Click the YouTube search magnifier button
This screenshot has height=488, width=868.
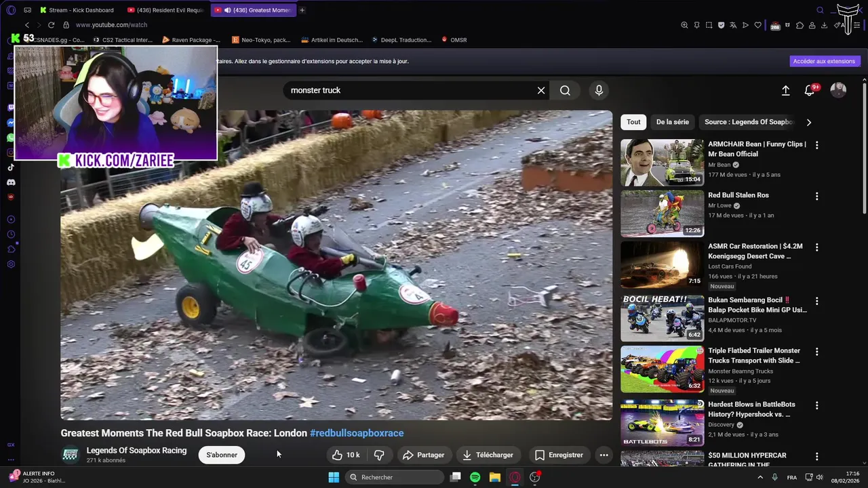pyautogui.click(x=565, y=90)
